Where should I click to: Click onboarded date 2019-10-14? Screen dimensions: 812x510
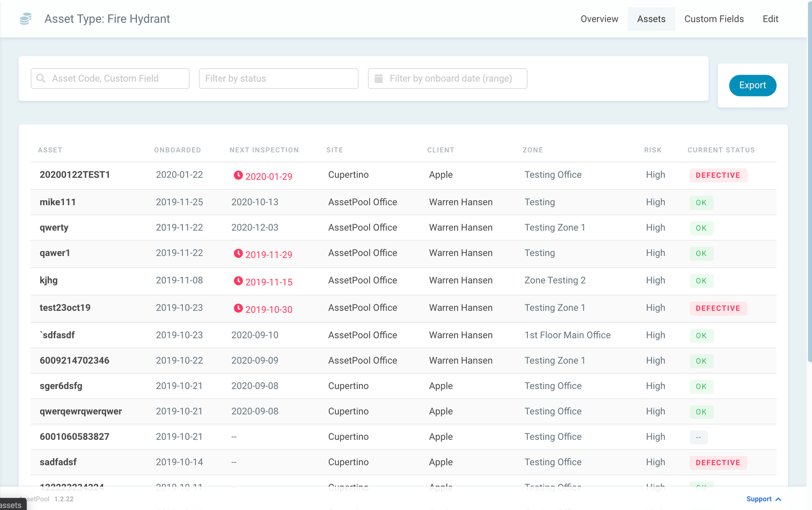179,462
